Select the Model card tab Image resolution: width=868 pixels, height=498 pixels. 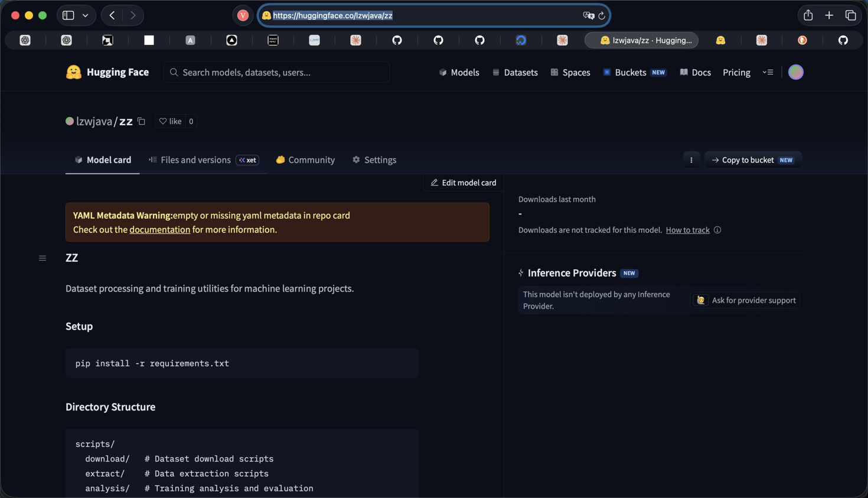[x=103, y=160]
